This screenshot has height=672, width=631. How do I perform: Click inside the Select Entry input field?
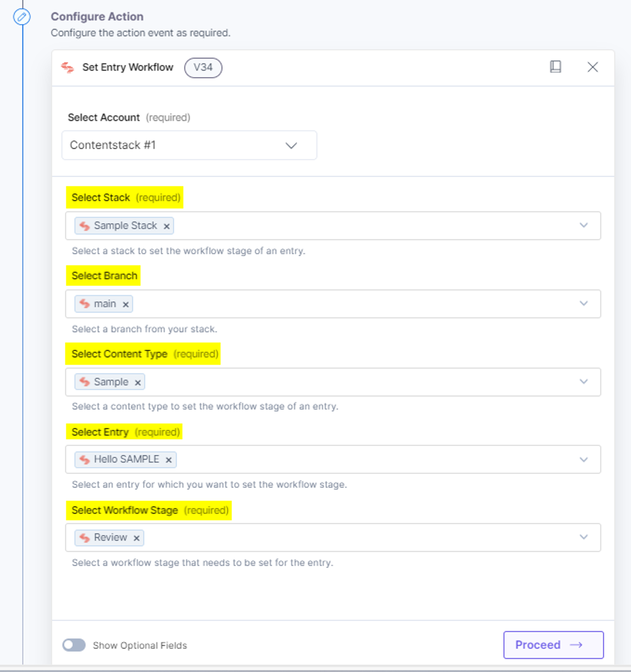(333, 459)
